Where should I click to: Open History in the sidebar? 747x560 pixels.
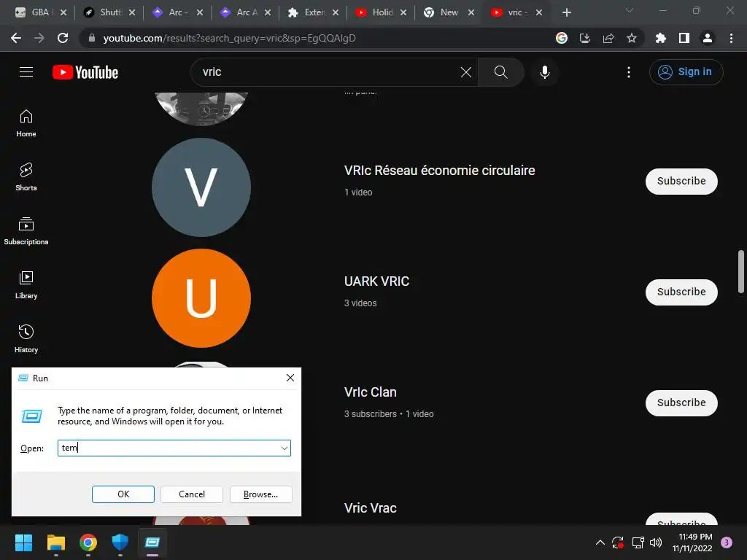[26, 338]
